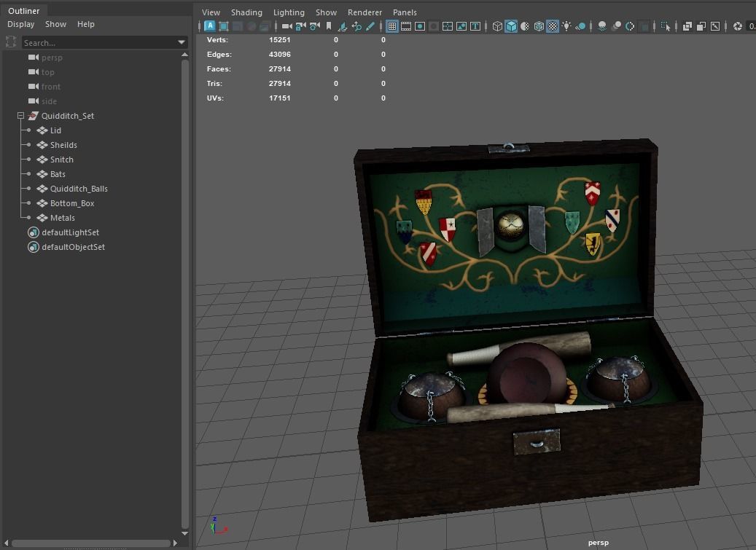The width and height of the screenshot is (756, 550).
Task: Click the X-ray joints icon
Action: click(x=715, y=26)
